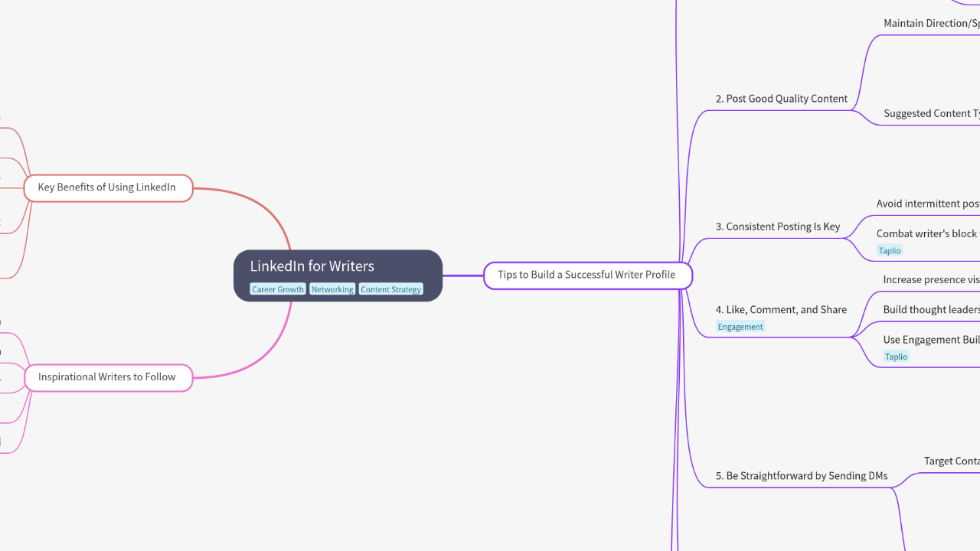Open the Tips to Build a Successful Writer Profile node
The height and width of the screenshot is (551, 980).
[586, 274]
